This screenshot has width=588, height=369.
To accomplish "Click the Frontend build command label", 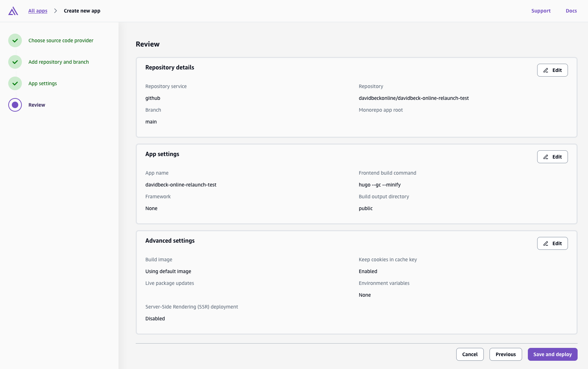I will pyautogui.click(x=387, y=173).
